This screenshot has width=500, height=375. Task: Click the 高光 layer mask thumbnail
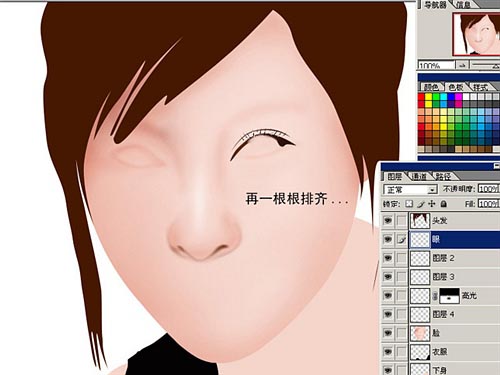tap(449, 296)
